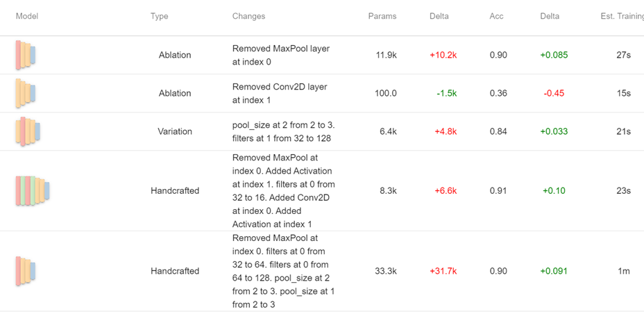Sort by the Acc column header
Viewport: 644px width, 314px height.
point(497,17)
